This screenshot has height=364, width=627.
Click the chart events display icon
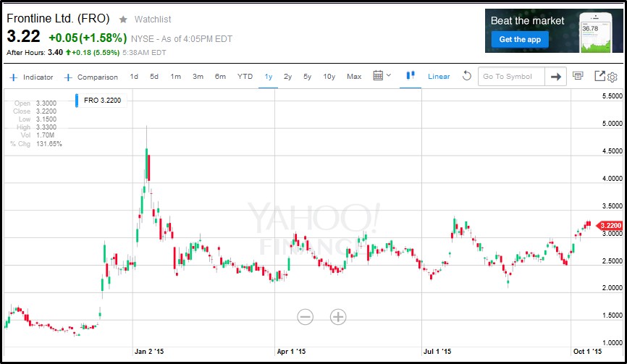point(578,75)
